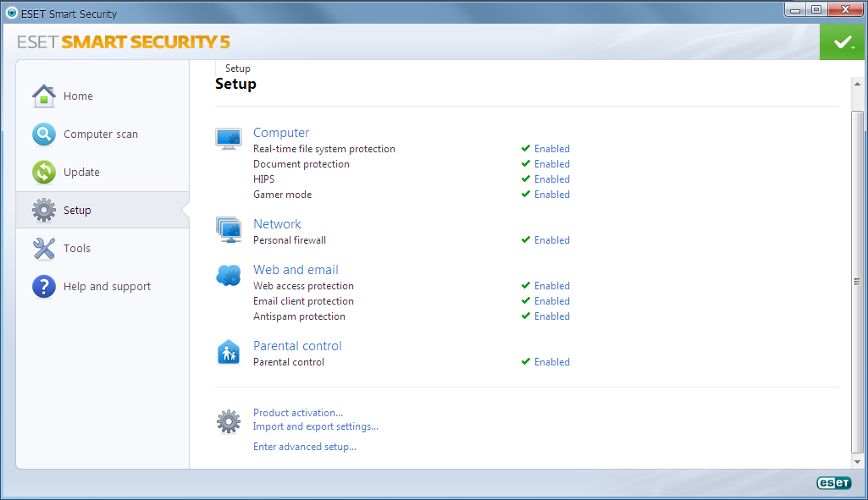868x500 pixels.
Task: Maximize the ESET Smart Security window
Action: [816, 9]
